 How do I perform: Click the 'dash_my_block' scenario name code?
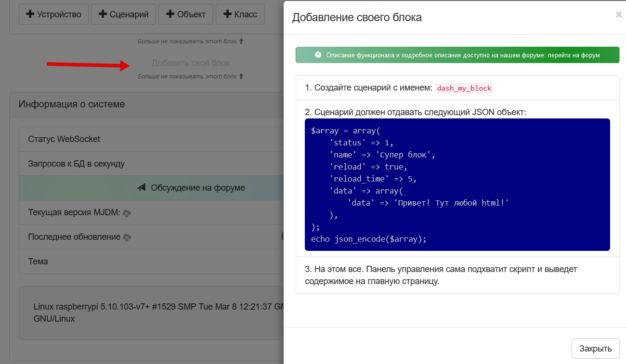pyautogui.click(x=464, y=88)
